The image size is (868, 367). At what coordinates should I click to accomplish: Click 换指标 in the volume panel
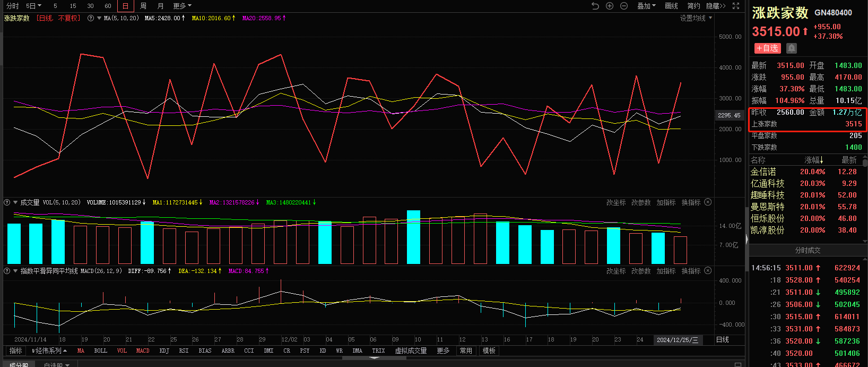691,202
